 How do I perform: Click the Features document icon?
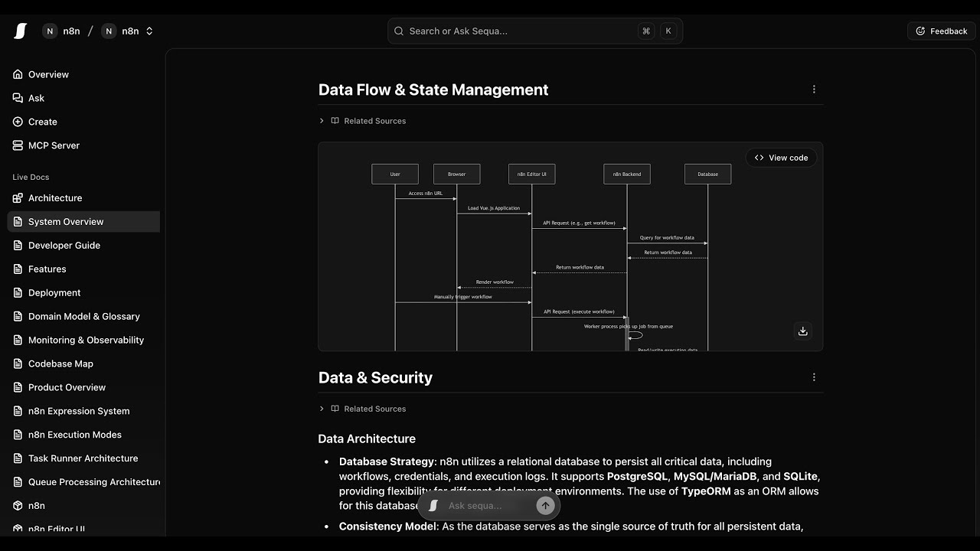click(18, 269)
